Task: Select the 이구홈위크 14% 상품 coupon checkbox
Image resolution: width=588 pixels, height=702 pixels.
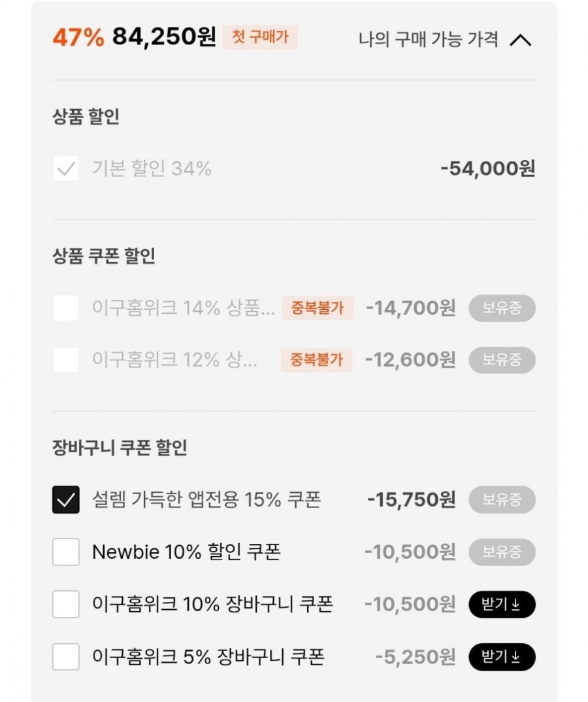Action: (66, 308)
